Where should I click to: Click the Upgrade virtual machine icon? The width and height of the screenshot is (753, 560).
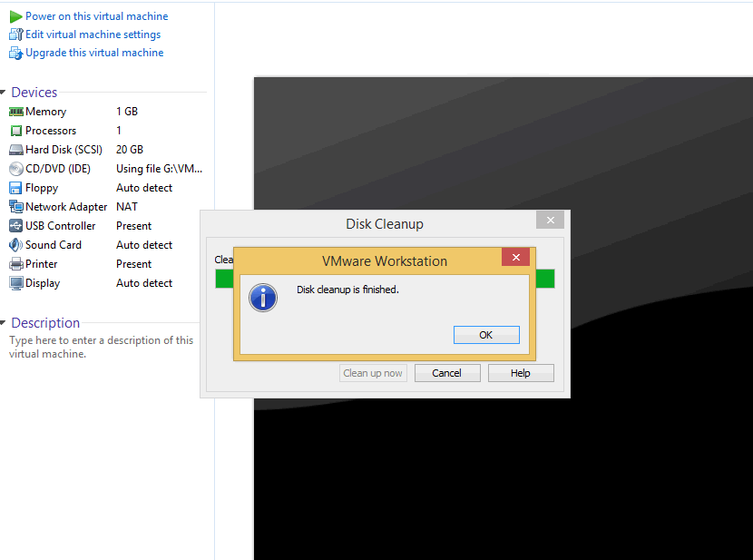[x=15, y=53]
